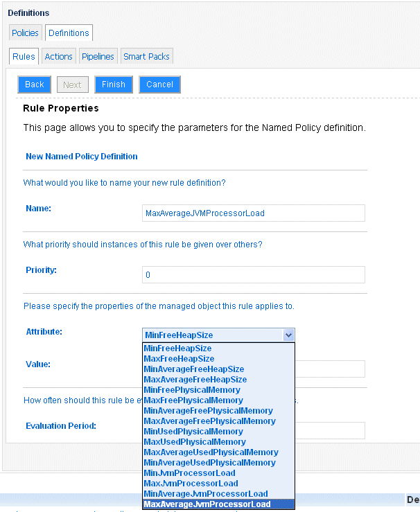This screenshot has width=420, height=512.
Task: Select the Rules tab
Action: [x=24, y=56]
